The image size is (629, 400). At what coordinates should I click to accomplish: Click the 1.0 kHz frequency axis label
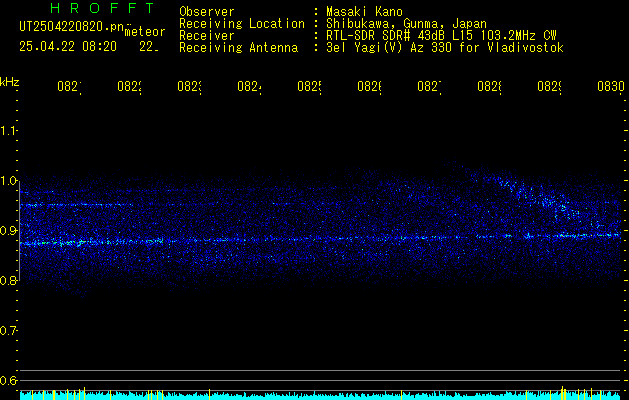(x=8, y=181)
